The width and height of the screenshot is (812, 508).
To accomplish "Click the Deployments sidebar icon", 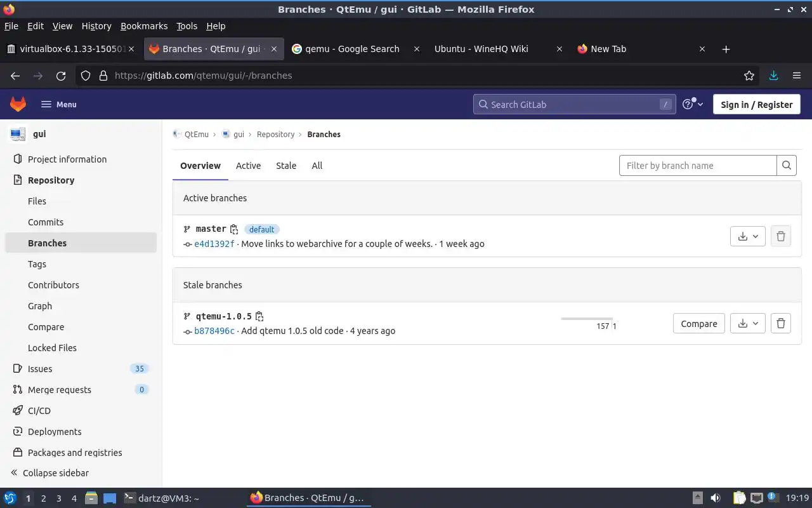I will (18, 432).
